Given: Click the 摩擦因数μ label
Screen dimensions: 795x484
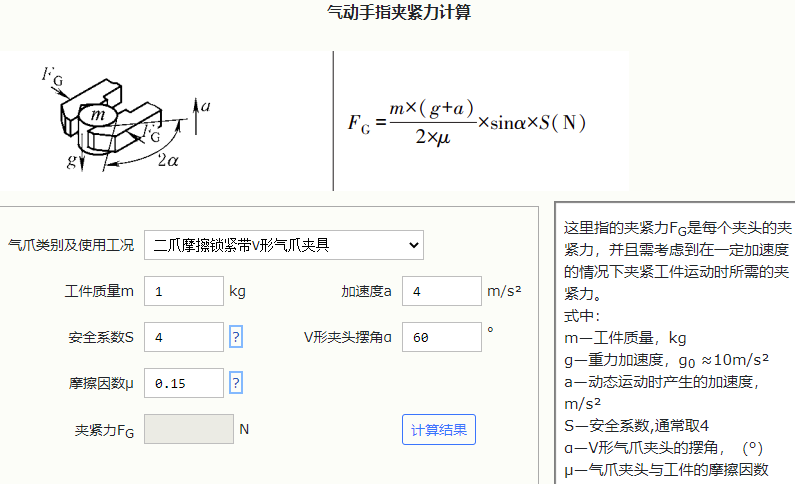Looking at the screenshot, I should 101,383.
